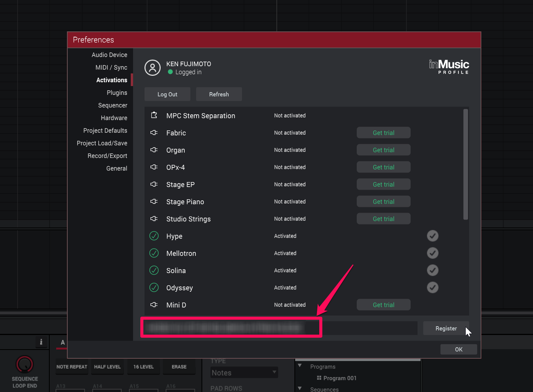
Task: Click the Stage Piano plugin icon
Action: click(x=154, y=202)
